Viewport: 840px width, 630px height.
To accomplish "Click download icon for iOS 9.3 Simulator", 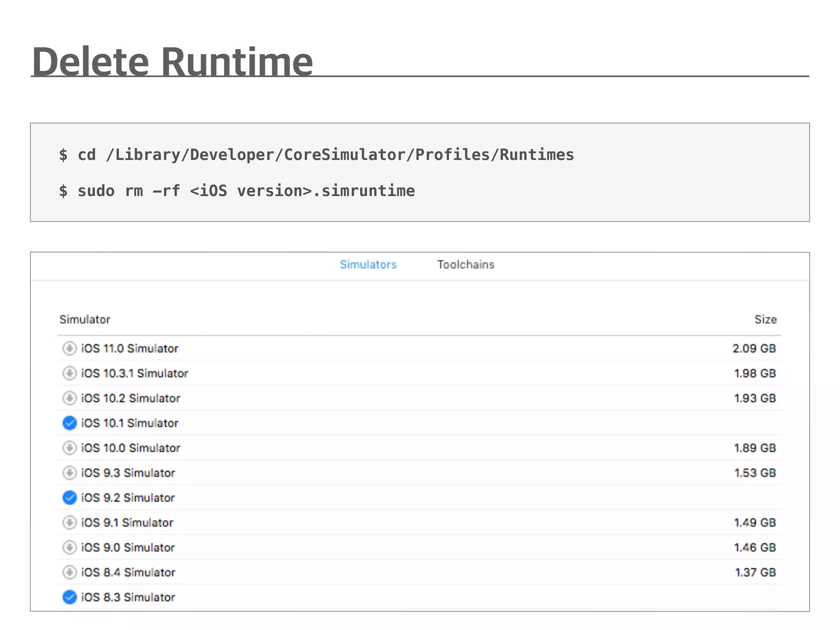I will [x=69, y=472].
